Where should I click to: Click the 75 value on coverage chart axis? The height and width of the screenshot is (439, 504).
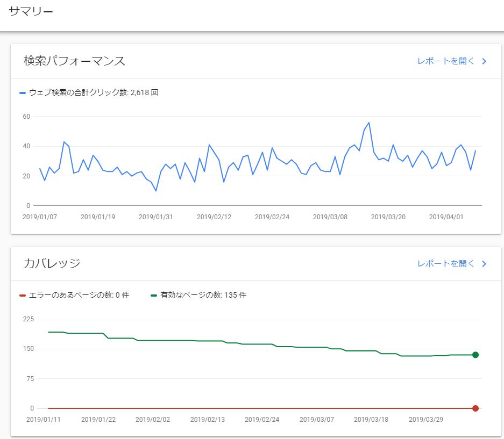[30, 379]
